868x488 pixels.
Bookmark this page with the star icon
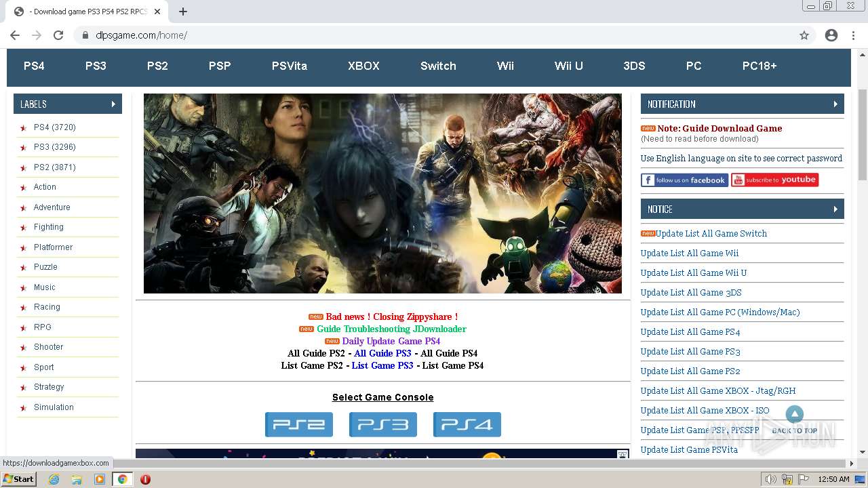[804, 35]
